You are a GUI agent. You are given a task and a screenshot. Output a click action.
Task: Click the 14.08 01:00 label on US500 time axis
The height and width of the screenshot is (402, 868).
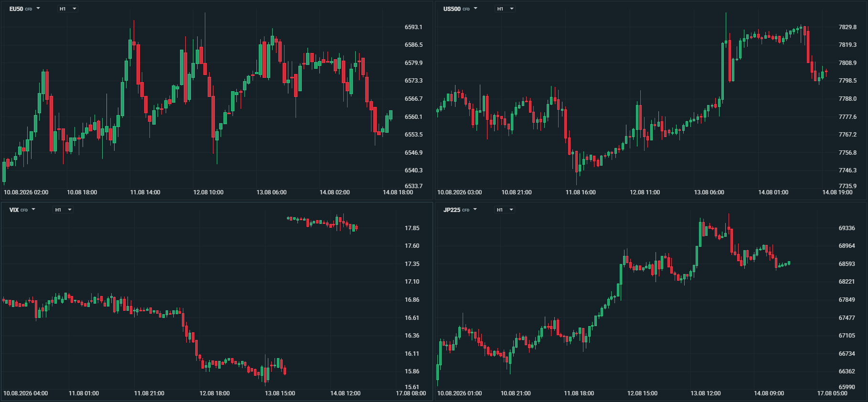773,192
